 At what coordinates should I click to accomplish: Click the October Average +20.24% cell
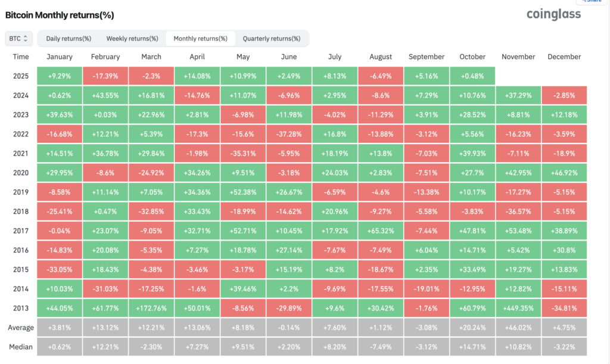[472, 327]
